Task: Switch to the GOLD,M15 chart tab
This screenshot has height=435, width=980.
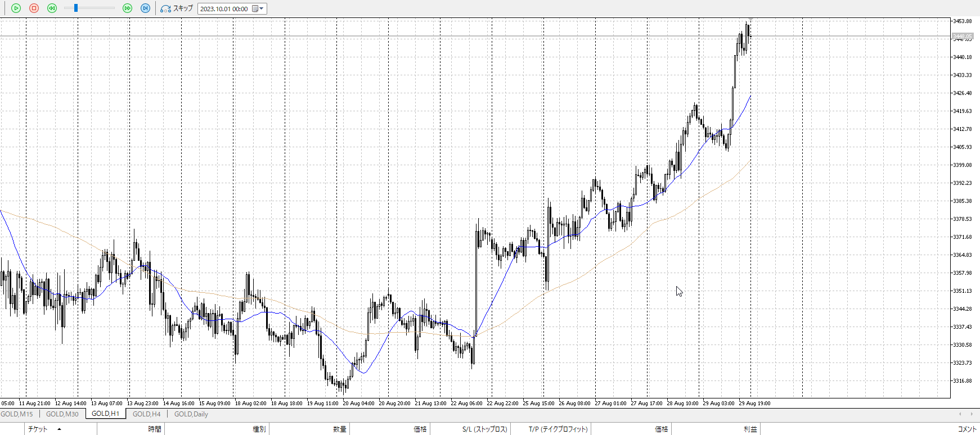Action: pyautogui.click(x=17, y=414)
